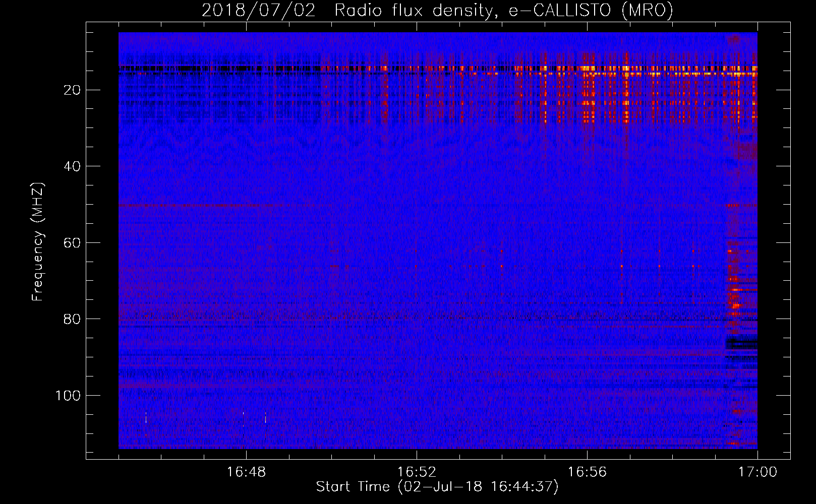Click the 17:00 time tick label
The width and height of the screenshot is (816, 504).
tap(757, 472)
